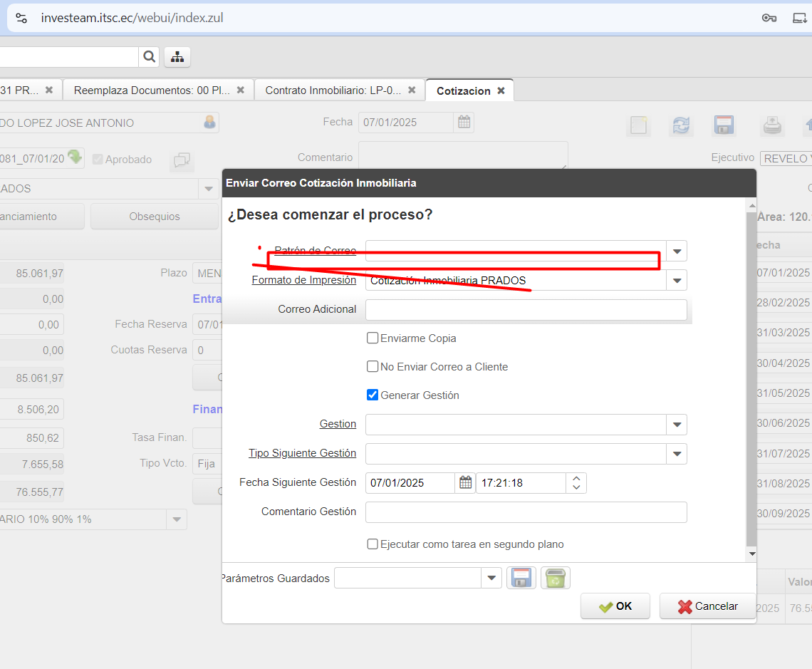Viewport: 812px width, 669px height.
Task: Close the Cotizacion tab
Action: coord(501,90)
